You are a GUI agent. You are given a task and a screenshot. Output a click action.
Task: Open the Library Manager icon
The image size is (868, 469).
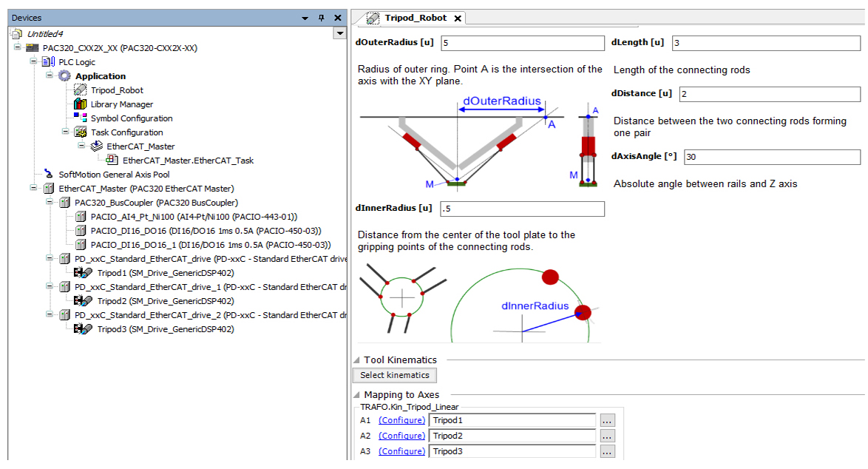coord(81,104)
